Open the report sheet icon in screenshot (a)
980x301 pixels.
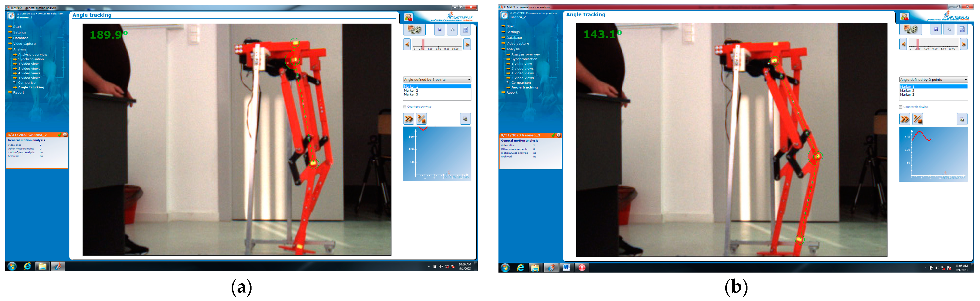point(465,30)
